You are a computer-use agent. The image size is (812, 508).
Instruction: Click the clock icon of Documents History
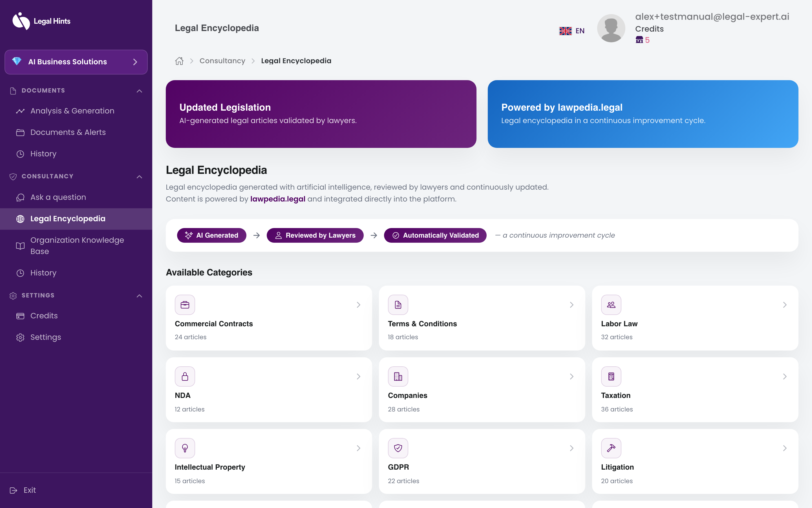click(x=20, y=154)
